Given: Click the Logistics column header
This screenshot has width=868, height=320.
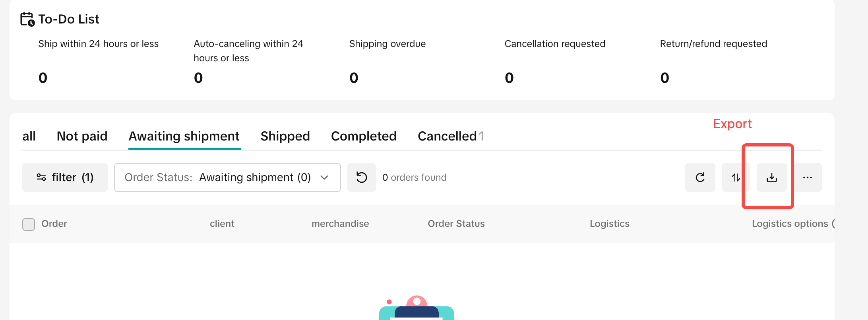Looking at the screenshot, I should click(x=609, y=224).
